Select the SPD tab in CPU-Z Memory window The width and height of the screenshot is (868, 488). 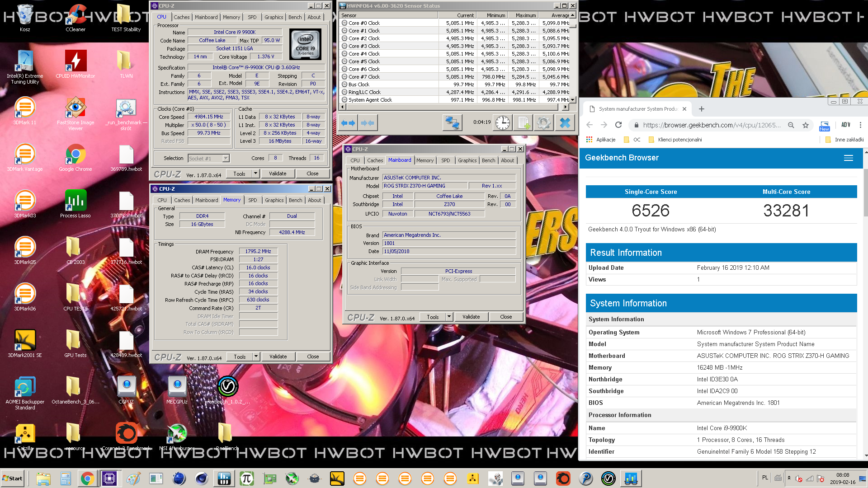[x=253, y=200]
